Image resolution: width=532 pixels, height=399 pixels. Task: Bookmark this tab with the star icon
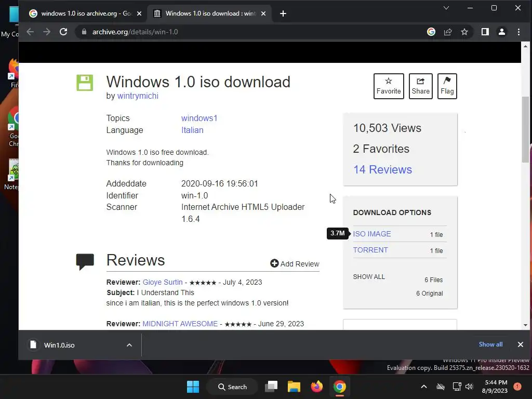(x=464, y=32)
